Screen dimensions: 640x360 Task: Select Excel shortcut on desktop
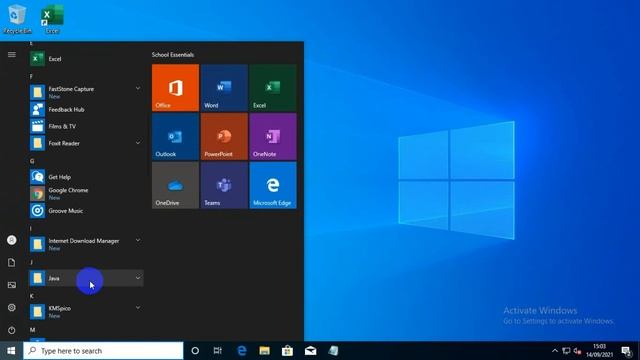(52, 19)
